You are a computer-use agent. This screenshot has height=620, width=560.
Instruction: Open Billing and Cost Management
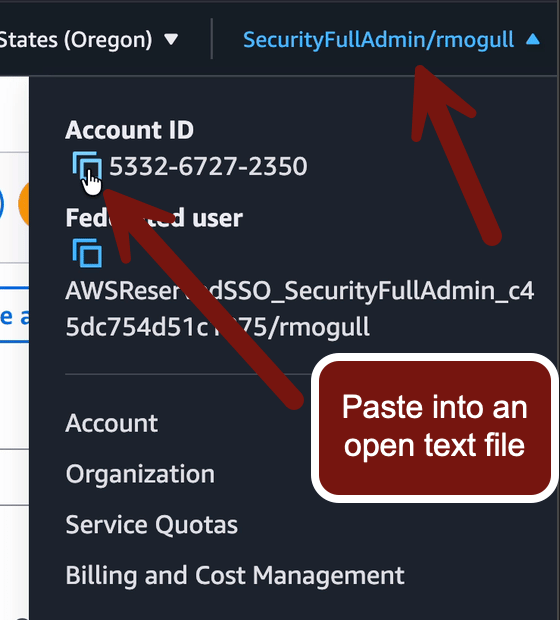point(235,575)
